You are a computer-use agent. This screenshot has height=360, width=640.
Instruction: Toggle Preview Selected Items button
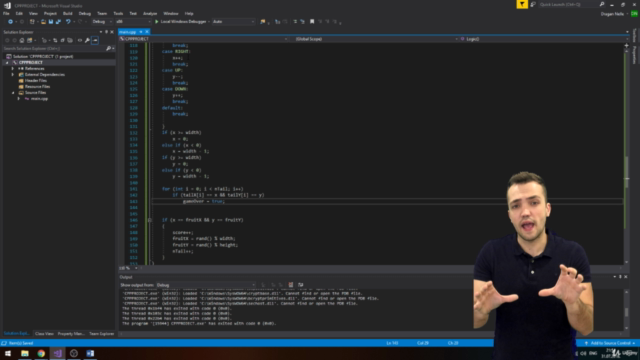95,40
